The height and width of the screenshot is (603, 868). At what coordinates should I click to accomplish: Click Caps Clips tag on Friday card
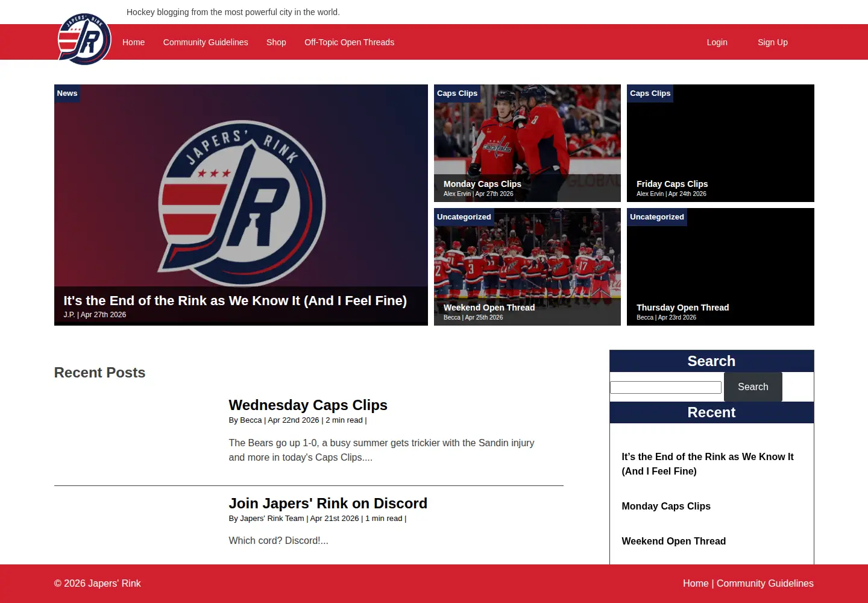pyautogui.click(x=650, y=93)
